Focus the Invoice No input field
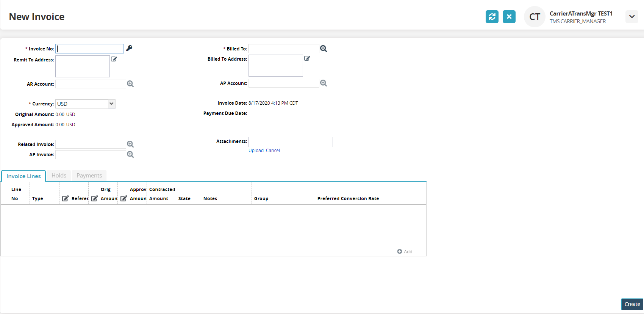 pyautogui.click(x=90, y=49)
